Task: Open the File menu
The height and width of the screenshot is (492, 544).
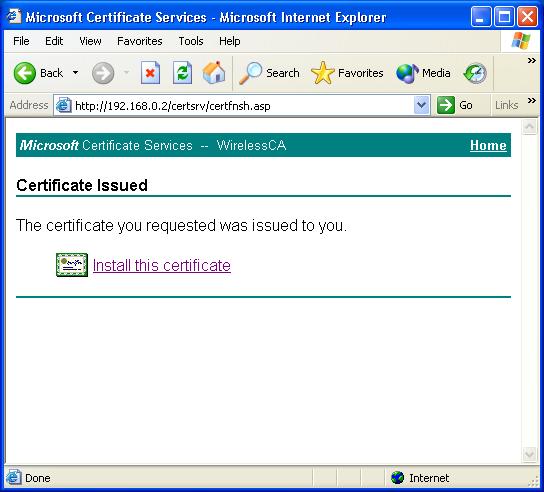Action: click(x=21, y=41)
